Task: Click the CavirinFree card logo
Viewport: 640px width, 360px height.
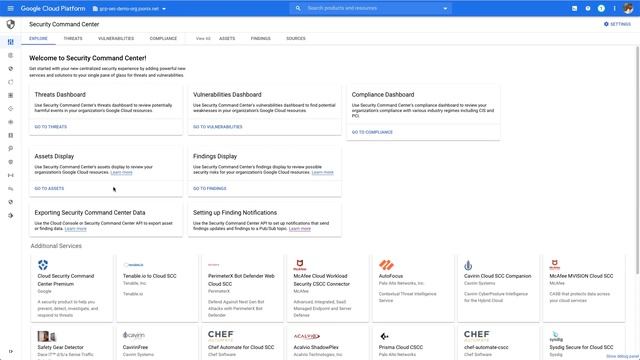Action: tap(133, 335)
